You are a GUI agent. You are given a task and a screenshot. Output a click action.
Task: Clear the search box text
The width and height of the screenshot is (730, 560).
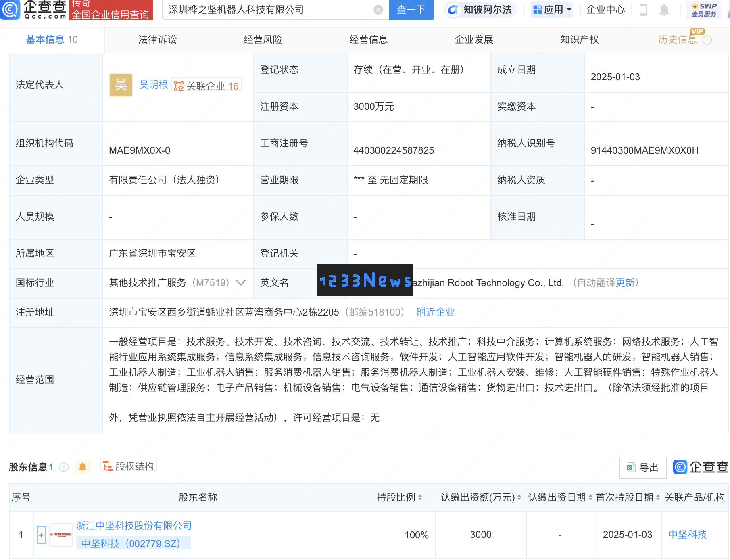(378, 10)
